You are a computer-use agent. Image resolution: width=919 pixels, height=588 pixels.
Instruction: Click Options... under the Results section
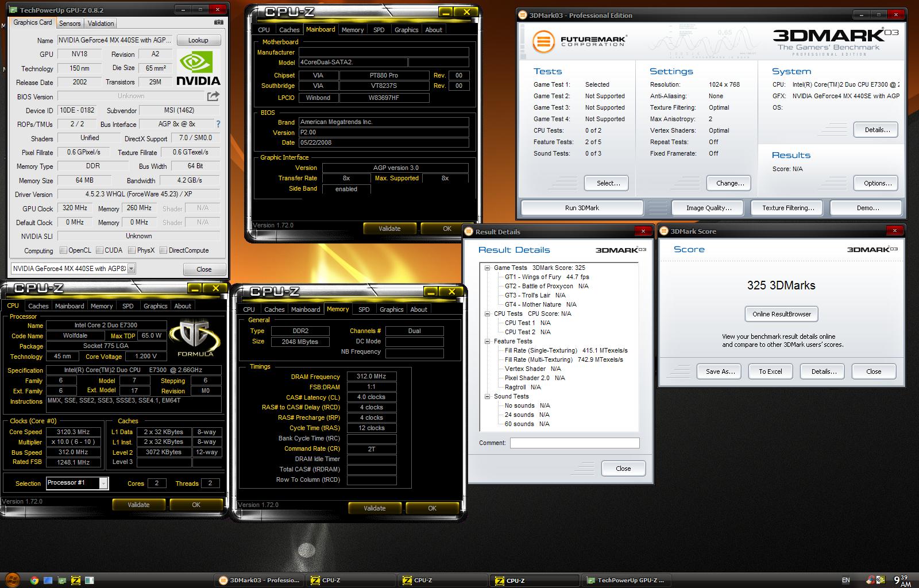(x=877, y=183)
